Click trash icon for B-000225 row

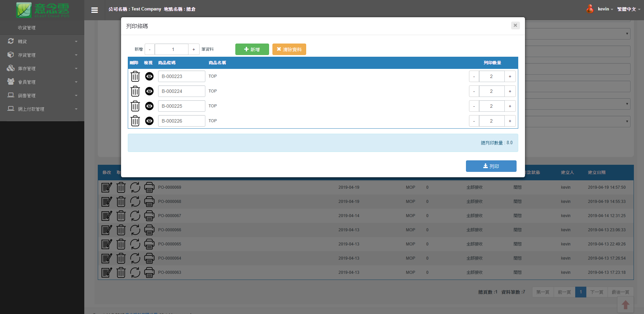[x=135, y=106]
